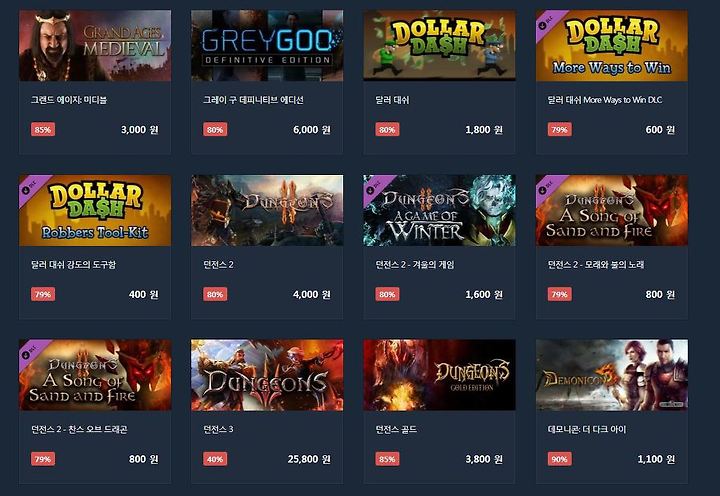Open the Dungeons 3 game banner
Viewport: 720px width, 496px height.
pyautogui.click(x=267, y=375)
